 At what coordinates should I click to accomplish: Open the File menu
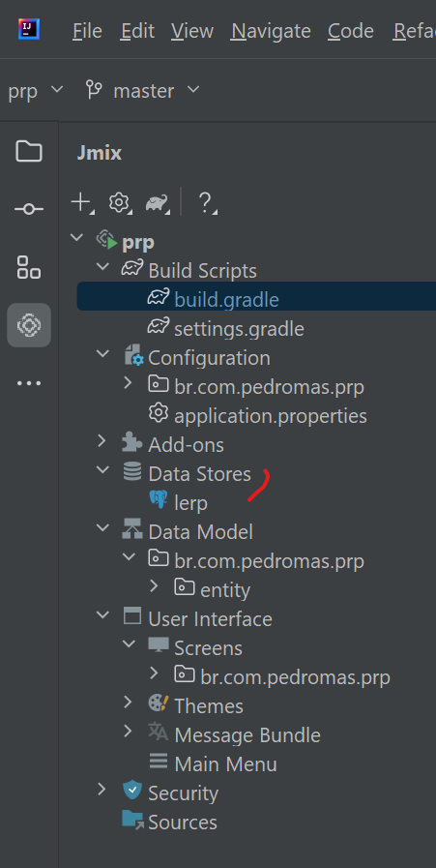[87, 30]
